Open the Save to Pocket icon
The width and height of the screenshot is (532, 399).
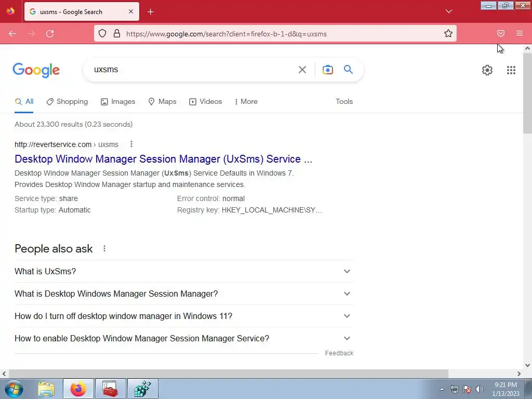[501, 33]
